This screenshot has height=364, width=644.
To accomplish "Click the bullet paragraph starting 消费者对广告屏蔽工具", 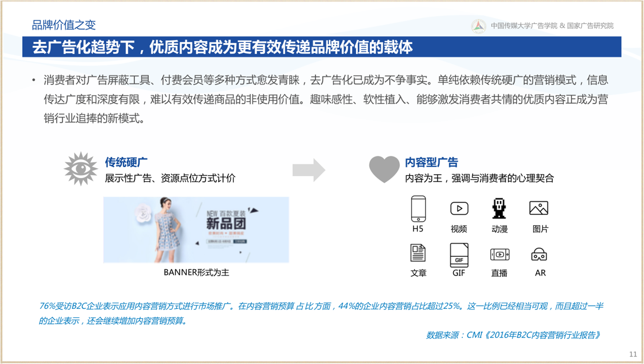I will click(326, 99).
